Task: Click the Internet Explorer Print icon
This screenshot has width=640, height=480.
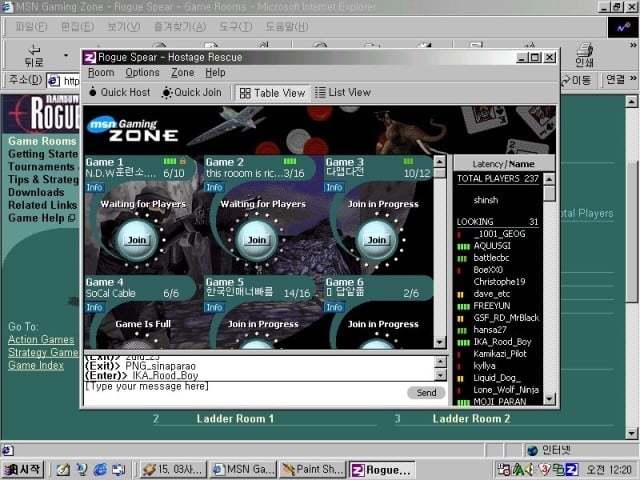Action: coord(584,55)
